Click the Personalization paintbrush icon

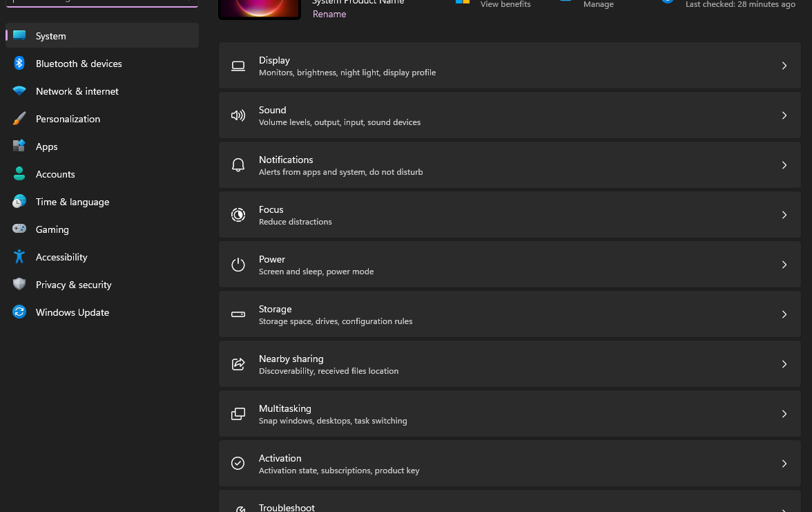coord(19,119)
